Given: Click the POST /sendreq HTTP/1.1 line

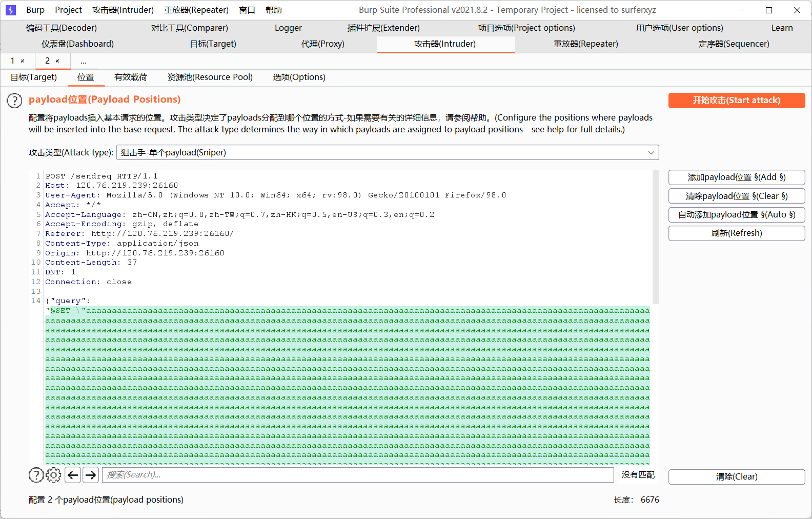Looking at the screenshot, I should pyautogui.click(x=101, y=176).
